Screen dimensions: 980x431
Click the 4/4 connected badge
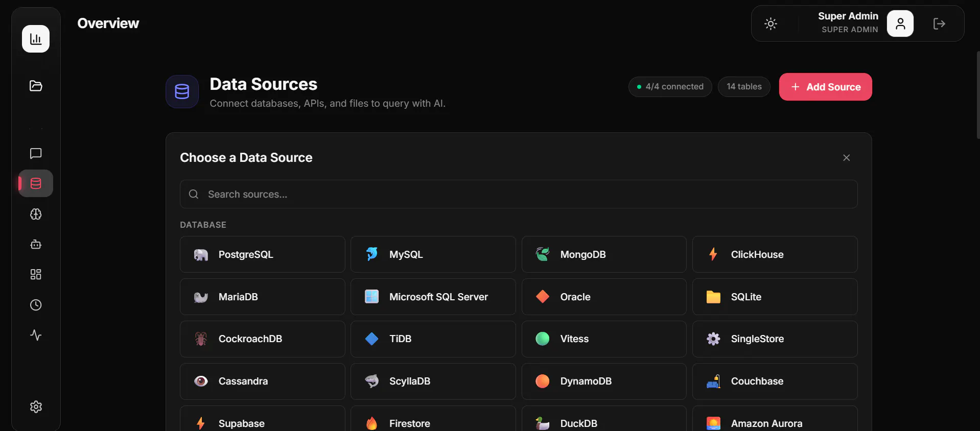670,87
